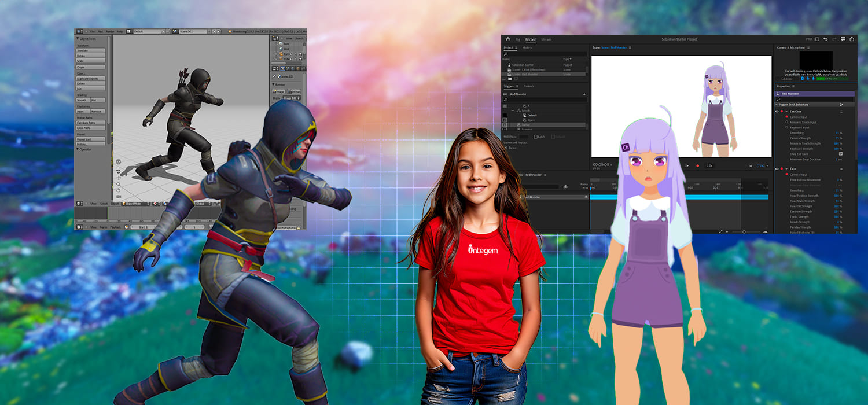
Task: Collapse the Face behavior chevron
Action: (786, 169)
